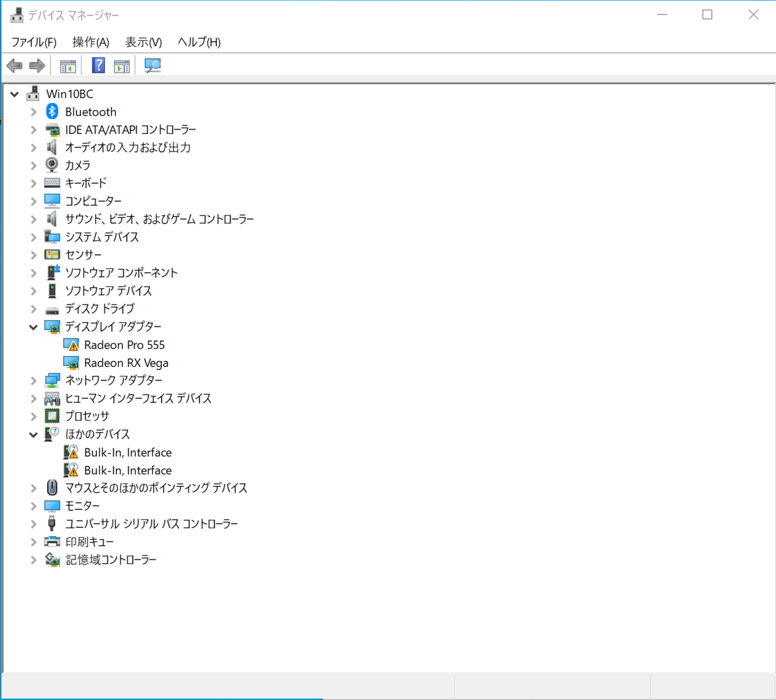Select the センサー label
This screenshot has width=776, height=700.
(84, 255)
